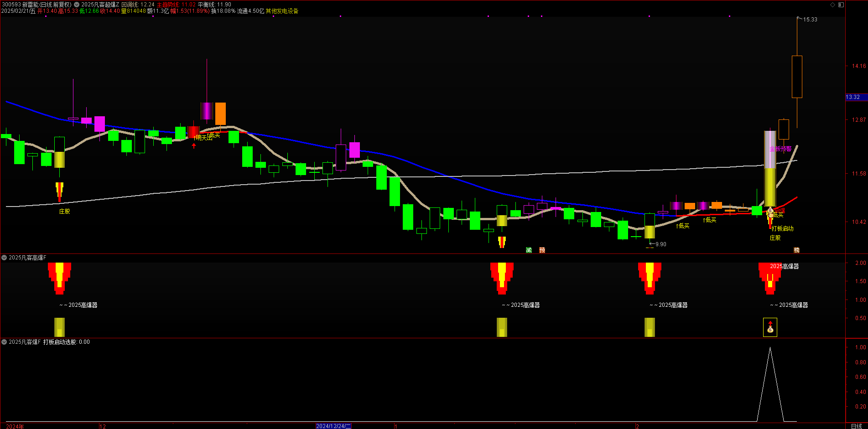Expand the 2025凡客爆F indicator dropdown
This screenshot has width=868, height=429.
coord(4,342)
